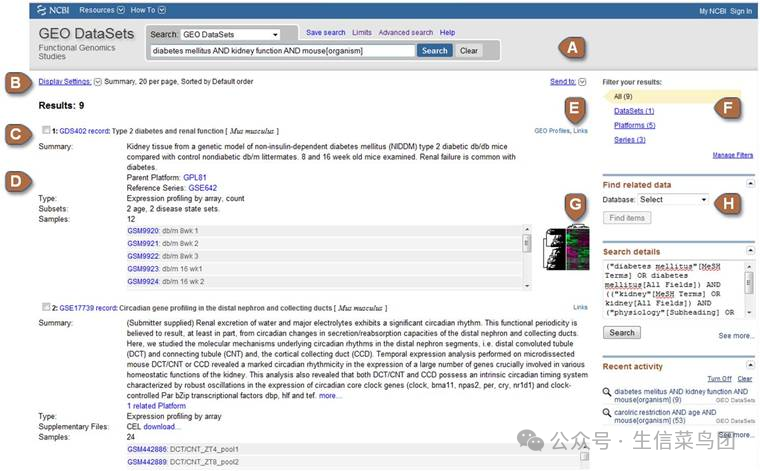Open the Resources menu
This screenshot has width=760, height=471.
[102, 10]
